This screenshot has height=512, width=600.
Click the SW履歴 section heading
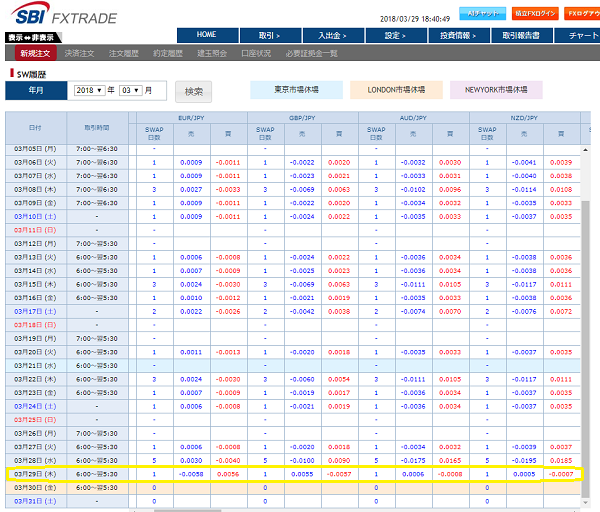31,75
